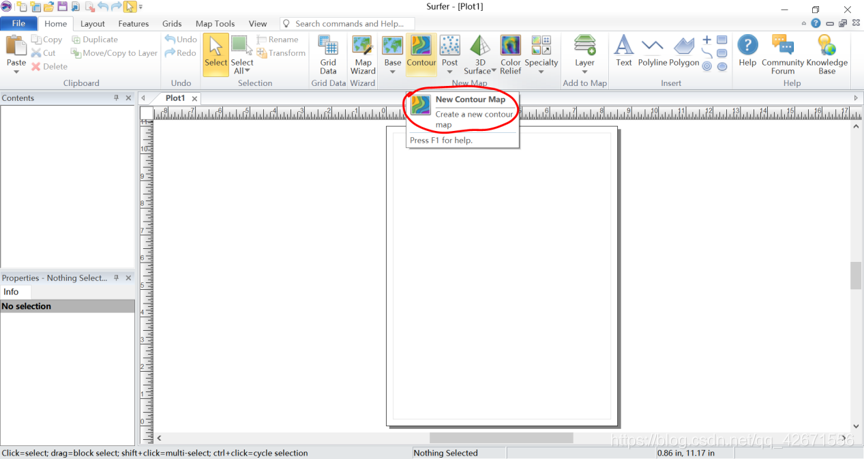Switch to the Layout ribbon tab
This screenshot has width=864, height=459.
[x=92, y=24]
